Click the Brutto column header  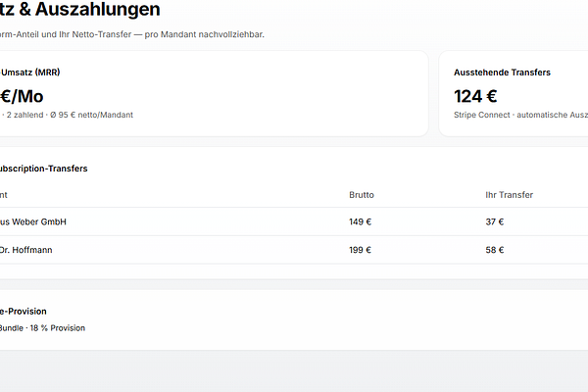click(362, 195)
